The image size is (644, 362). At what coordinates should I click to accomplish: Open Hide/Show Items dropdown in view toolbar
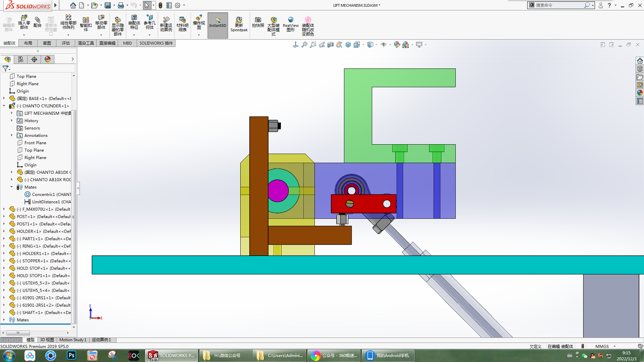pyautogui.click(x=390, y=45)
